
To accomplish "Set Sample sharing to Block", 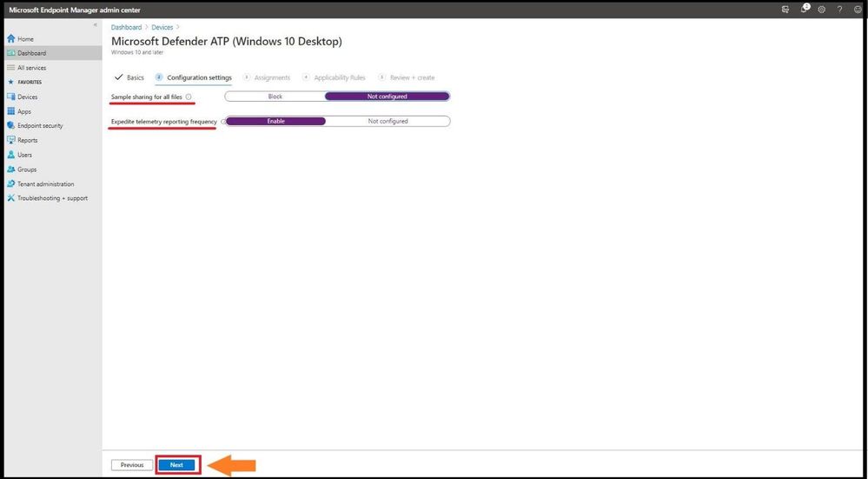I will point(275,96).
